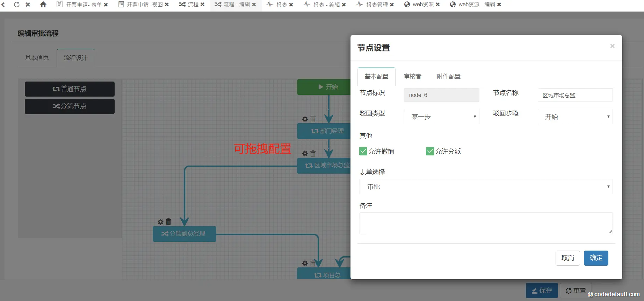Viewport: 644px width, 301px height.
Task: Expand the 驳回类型 dropdown
Action: 441,117
